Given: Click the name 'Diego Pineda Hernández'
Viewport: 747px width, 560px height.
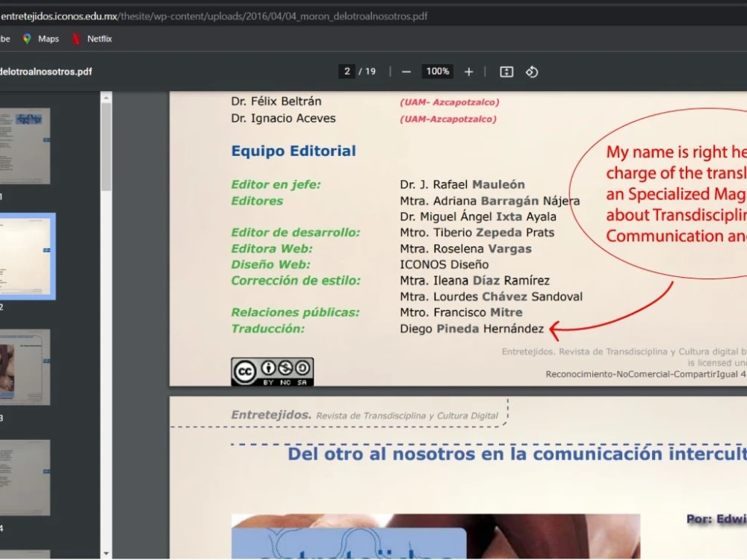Looking at the screenshot, I should (471, 329).
